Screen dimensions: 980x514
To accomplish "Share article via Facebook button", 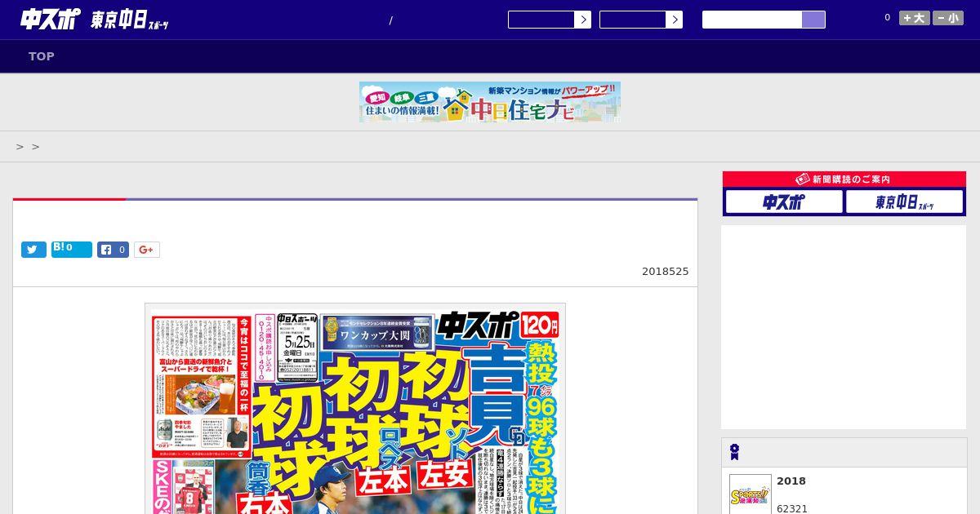I will [x=114, y=250].
